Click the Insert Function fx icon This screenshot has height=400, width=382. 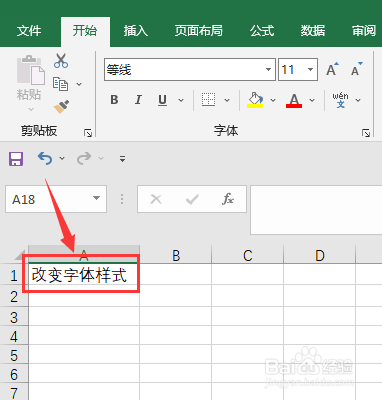(x=228, y=199)
